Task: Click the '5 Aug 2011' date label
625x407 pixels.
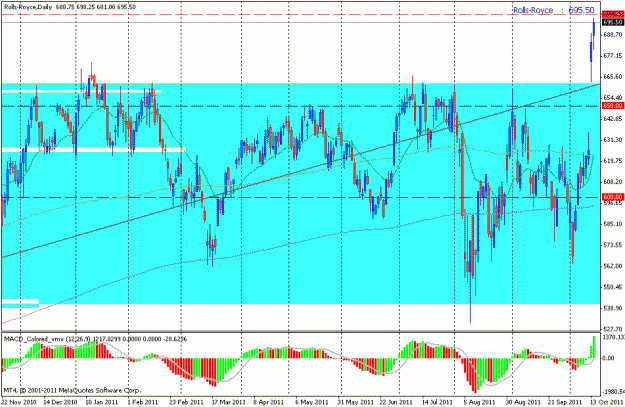Action: 480,402
